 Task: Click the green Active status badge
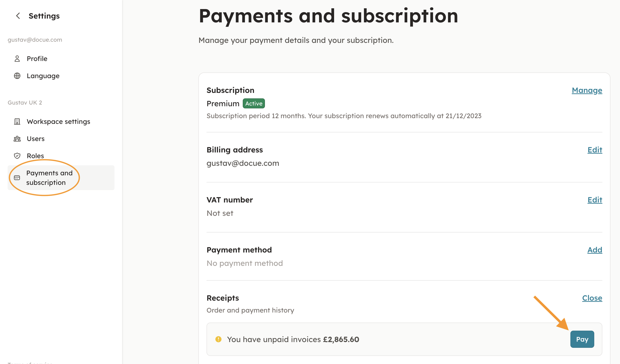pos(254,103)
